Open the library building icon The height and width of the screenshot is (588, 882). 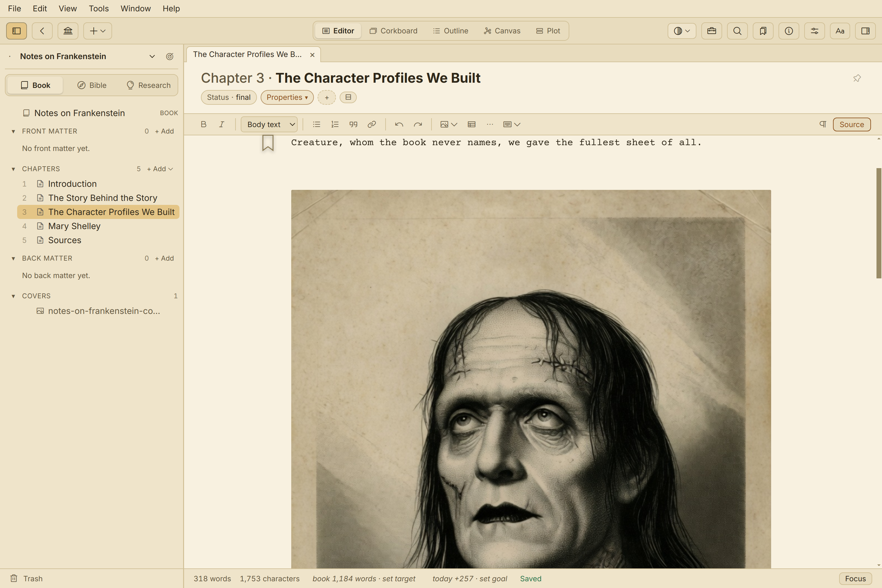[68, 31]
